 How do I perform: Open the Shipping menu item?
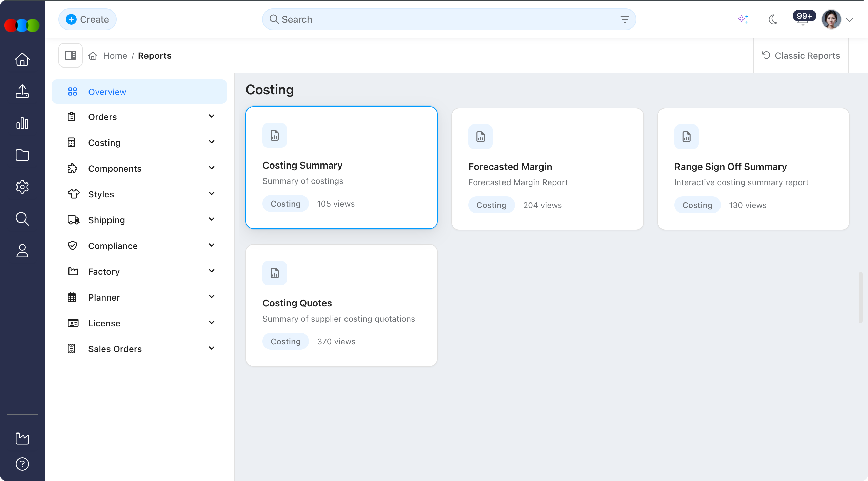[x=139, y=220]
